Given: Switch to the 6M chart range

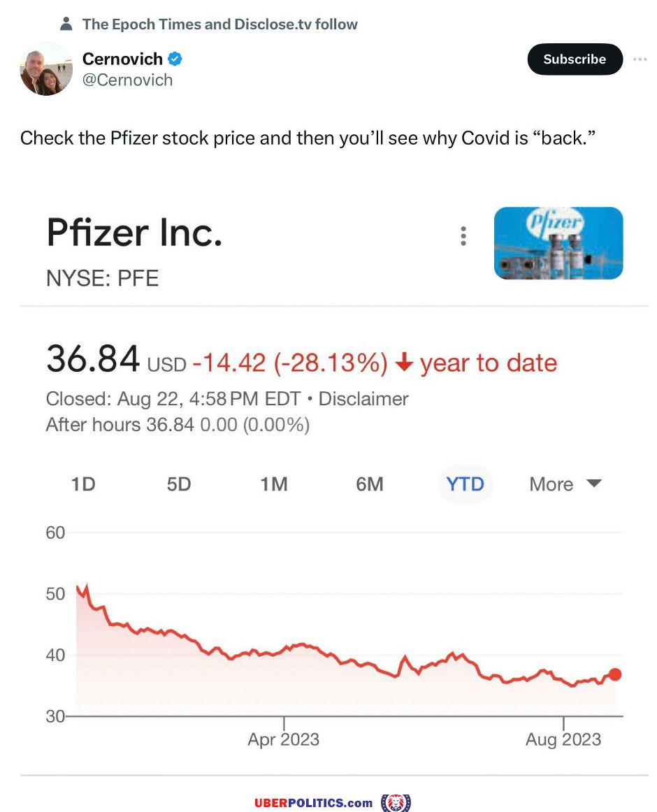Looking at the screenshot, I should pos(370,484).
